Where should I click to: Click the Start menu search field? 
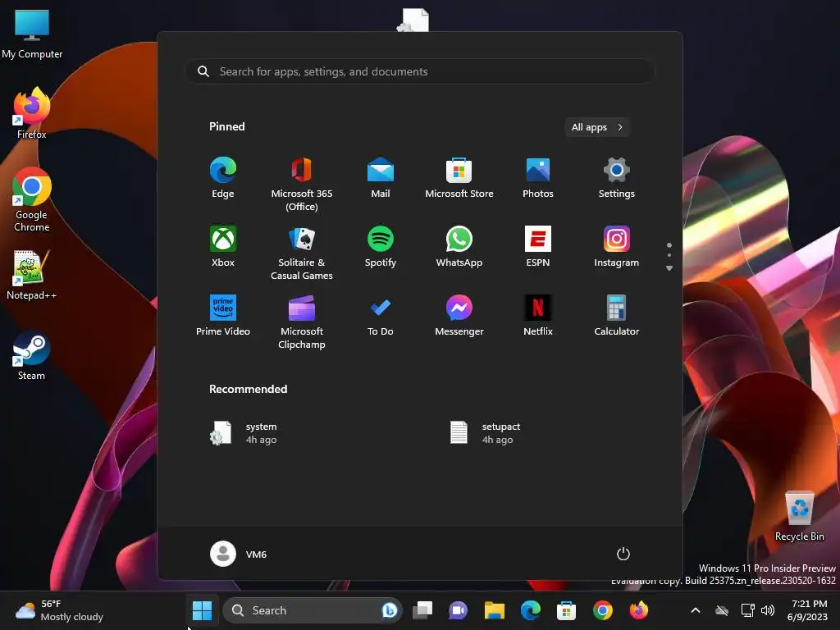[x=420, y=72]
